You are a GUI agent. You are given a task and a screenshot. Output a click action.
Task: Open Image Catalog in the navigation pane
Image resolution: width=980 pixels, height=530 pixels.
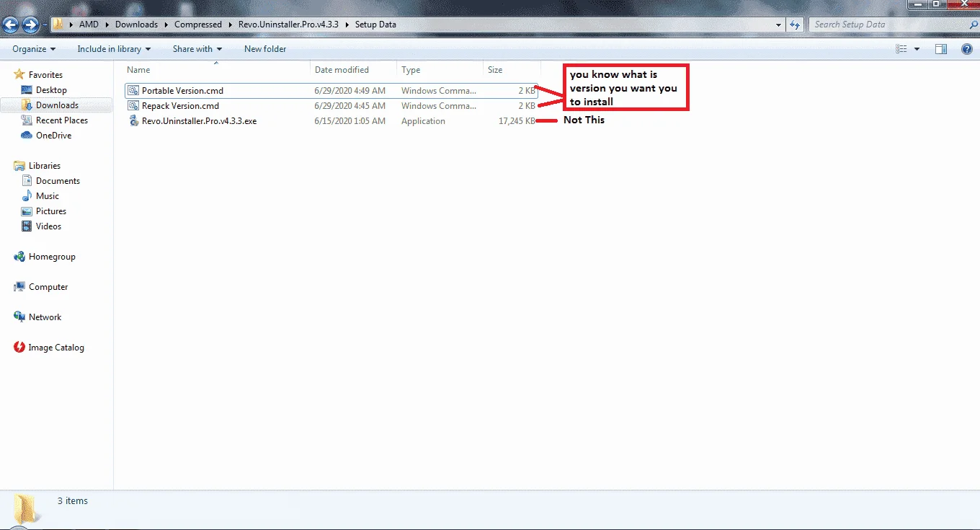point(56,348)
